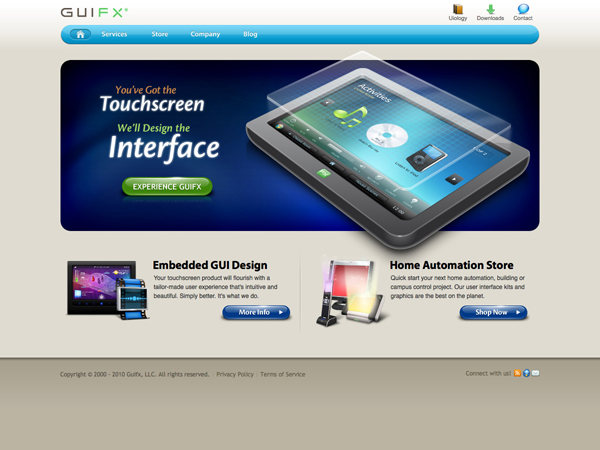Click the Interface headline text
Image resolution: width=600 pixels, height=450 pixels.
164,148
